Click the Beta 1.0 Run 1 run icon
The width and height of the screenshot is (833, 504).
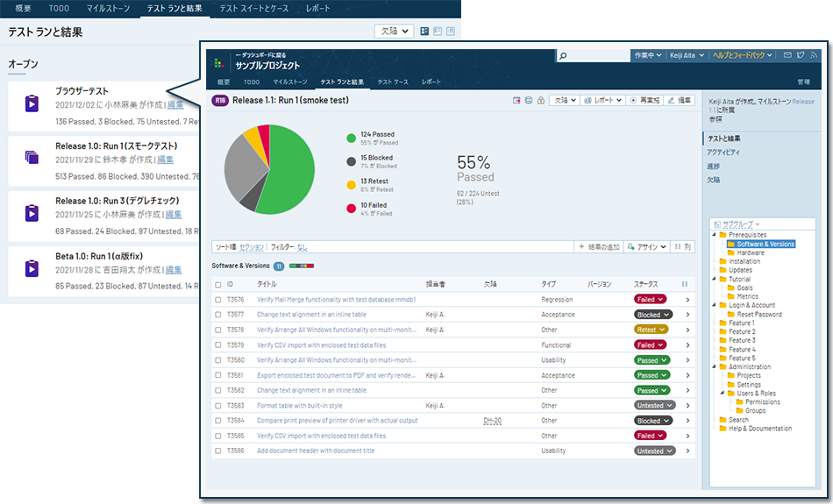[32, 268]
